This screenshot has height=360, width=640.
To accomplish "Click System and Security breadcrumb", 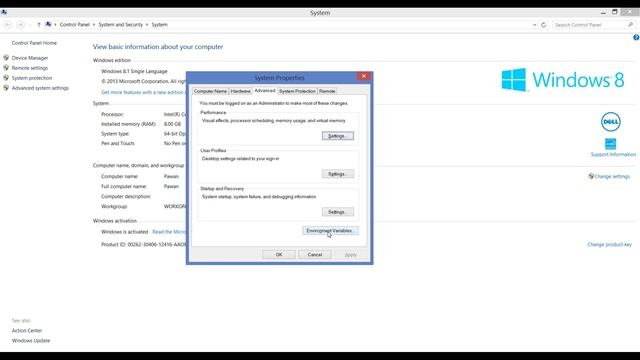I will pos(120,25).
